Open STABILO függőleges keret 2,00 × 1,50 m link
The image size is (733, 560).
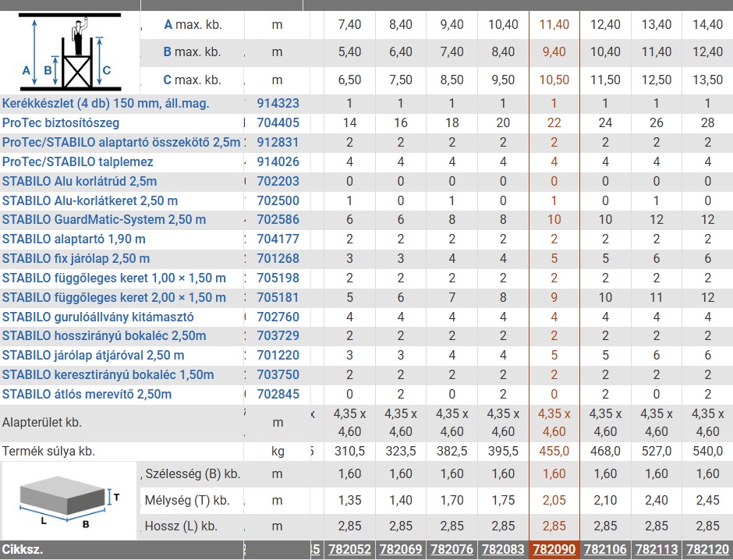[114, 298]
